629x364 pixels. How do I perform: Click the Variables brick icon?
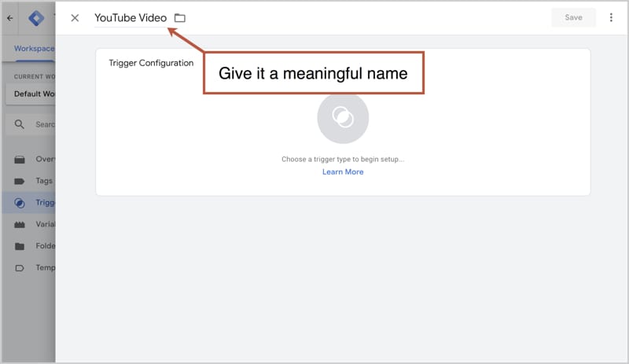[x=19, y=225]
